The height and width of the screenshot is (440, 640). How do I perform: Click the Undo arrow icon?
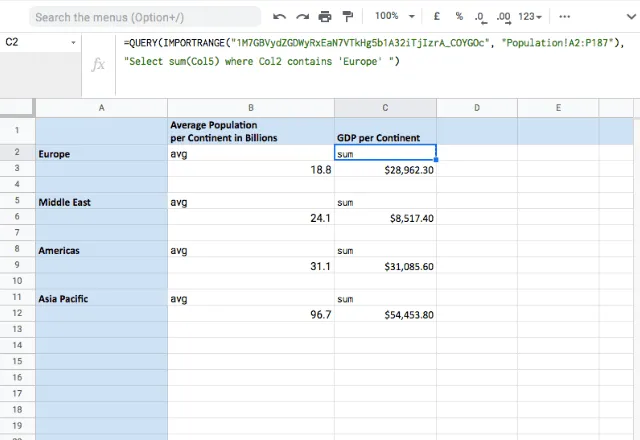pyautogui.click(x=279, y=17)
